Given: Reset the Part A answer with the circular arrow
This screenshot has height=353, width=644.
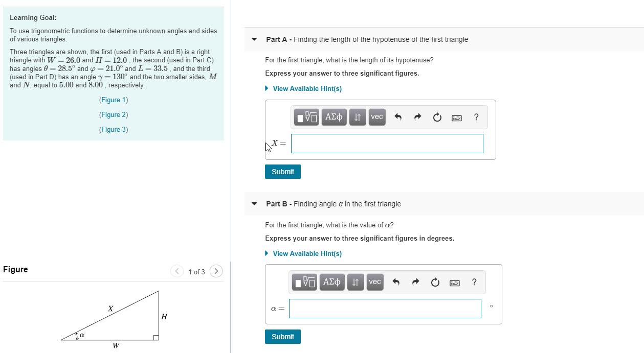Looking at the screenshot, I should [436, 116].
